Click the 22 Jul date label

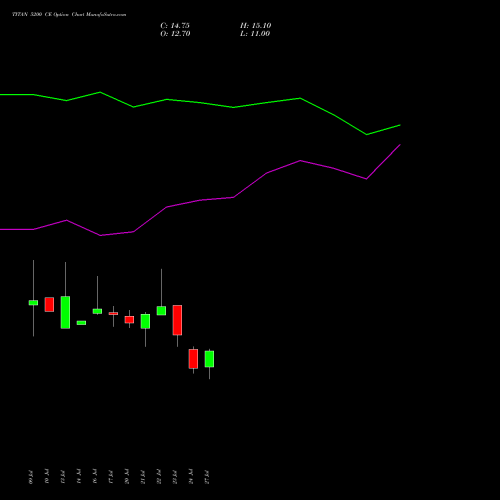[159, 477]
